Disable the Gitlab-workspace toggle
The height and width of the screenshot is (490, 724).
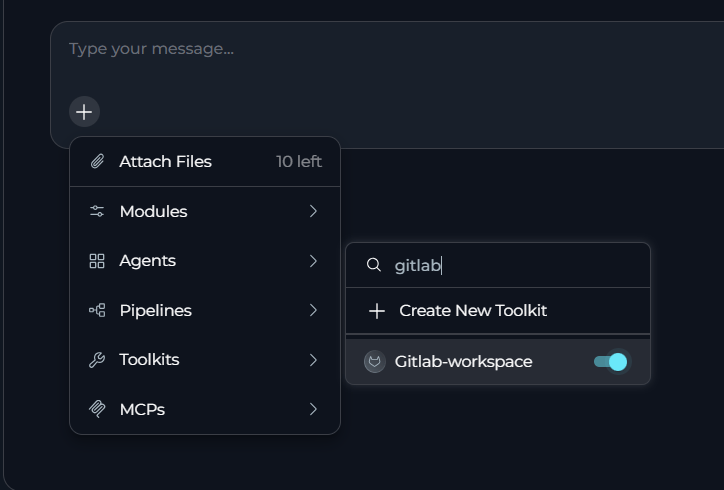click(x=610, y=362)
